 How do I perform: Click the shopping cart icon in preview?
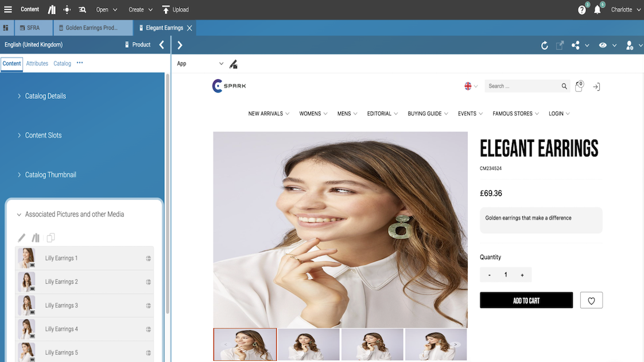(579, 86)
